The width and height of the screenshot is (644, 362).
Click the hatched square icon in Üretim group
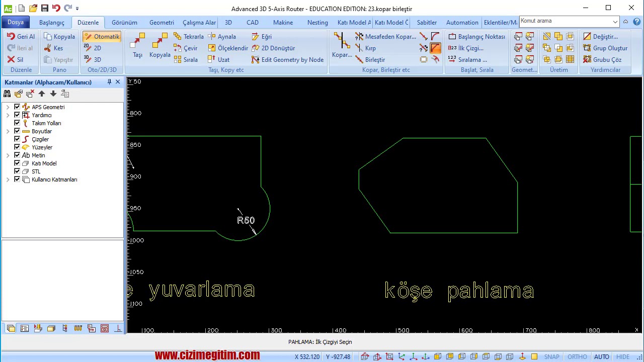point(547,37)
